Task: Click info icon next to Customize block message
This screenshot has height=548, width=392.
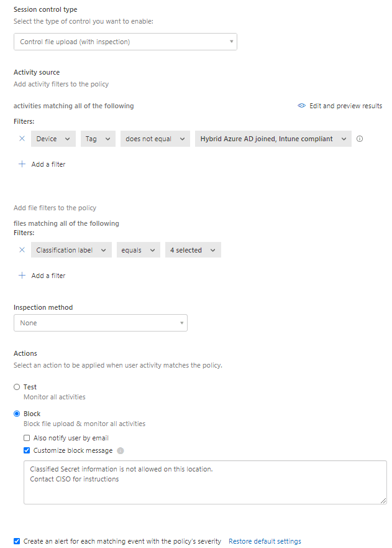Action: pos(121,450)
